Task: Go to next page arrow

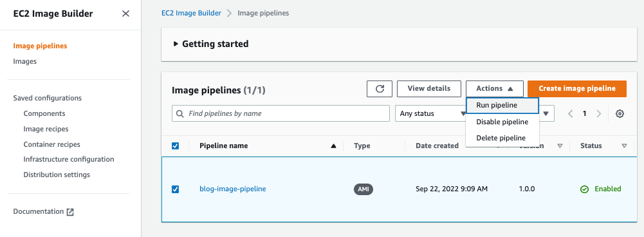Action: click(599, 113)
